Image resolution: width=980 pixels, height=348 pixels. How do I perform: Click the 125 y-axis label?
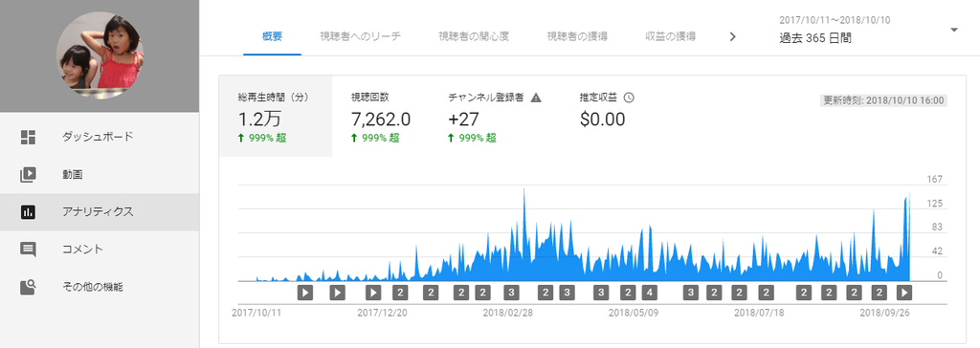point(936,204)
